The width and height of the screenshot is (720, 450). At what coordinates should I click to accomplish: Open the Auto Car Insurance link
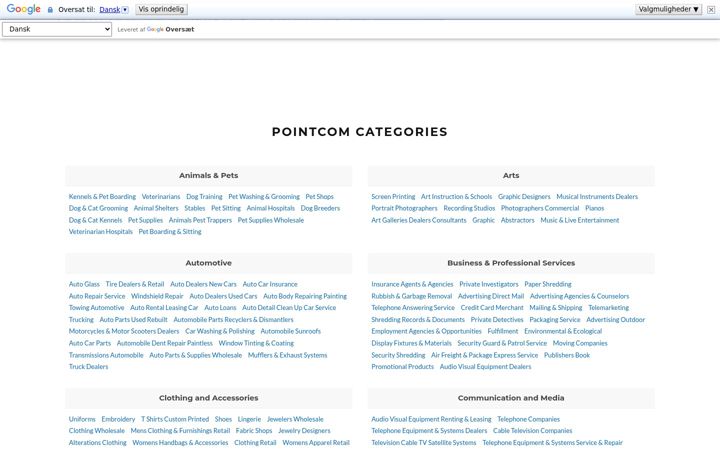(270, 284)
